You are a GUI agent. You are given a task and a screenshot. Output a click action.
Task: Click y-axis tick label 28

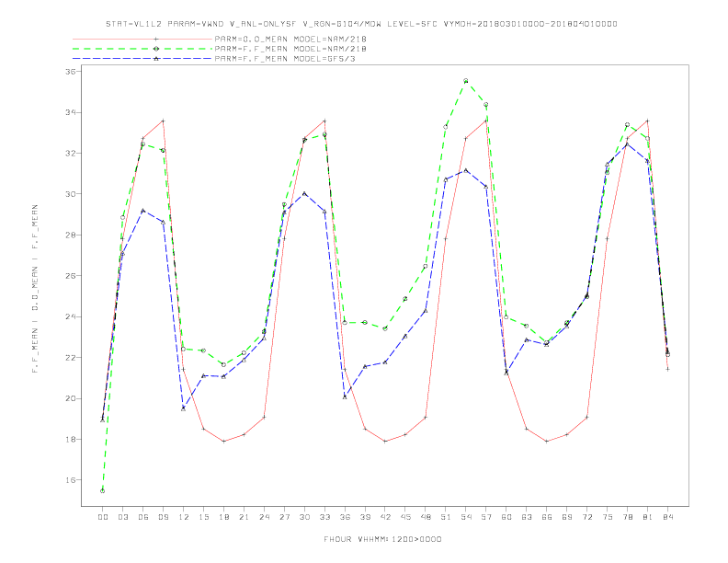click(x=70, y=236)
